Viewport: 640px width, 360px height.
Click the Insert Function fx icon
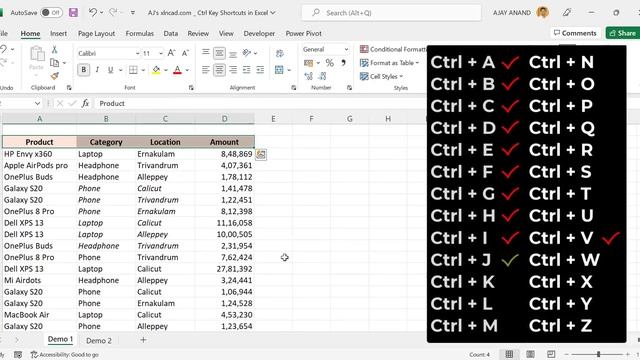85,103
